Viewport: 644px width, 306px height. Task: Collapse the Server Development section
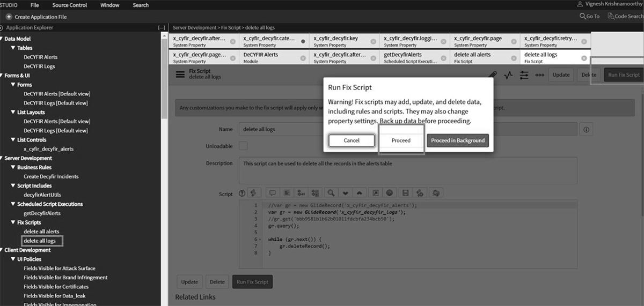click(x=2, y=159)
